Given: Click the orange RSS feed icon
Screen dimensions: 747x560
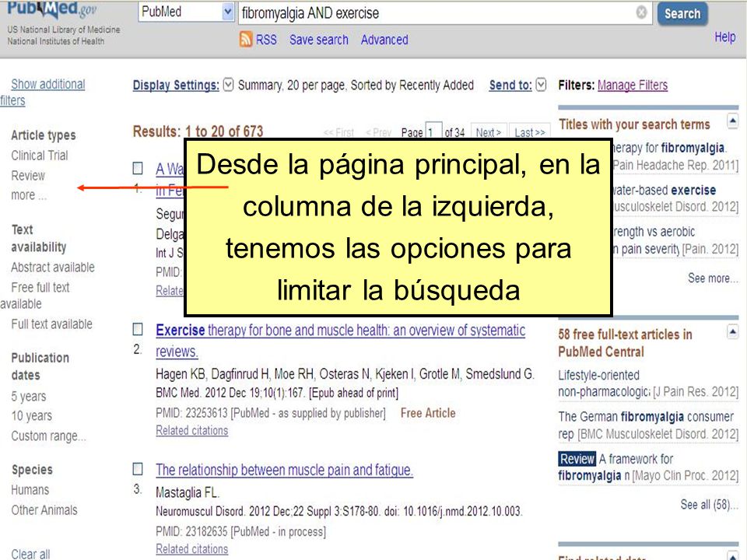Looking at the screenshot, I should [246, 39].
